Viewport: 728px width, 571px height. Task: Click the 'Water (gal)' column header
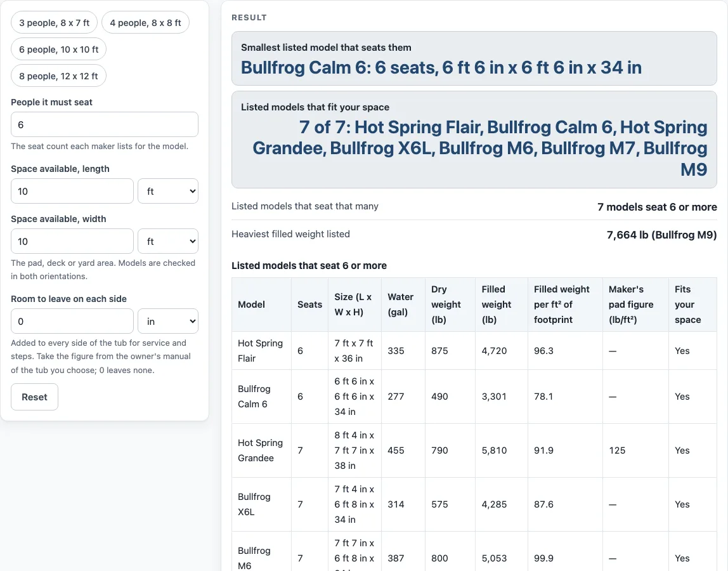(x=403, y=305)
